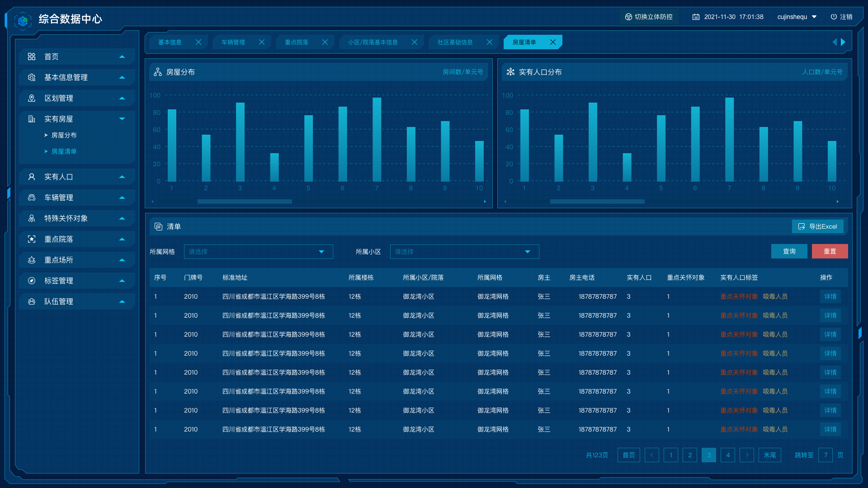This screenshot has width=868, height=488.
Task: Click the next page arrow
Action: point(747,455)
